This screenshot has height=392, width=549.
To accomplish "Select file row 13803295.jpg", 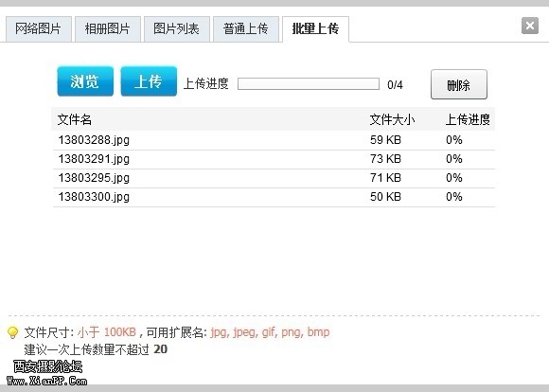I will point(274,178).
